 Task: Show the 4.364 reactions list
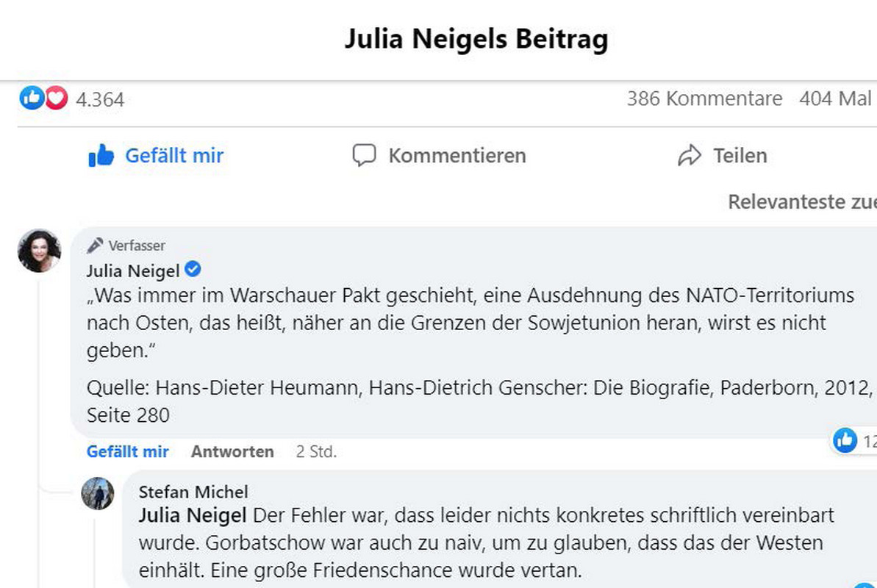click(100, 98)
